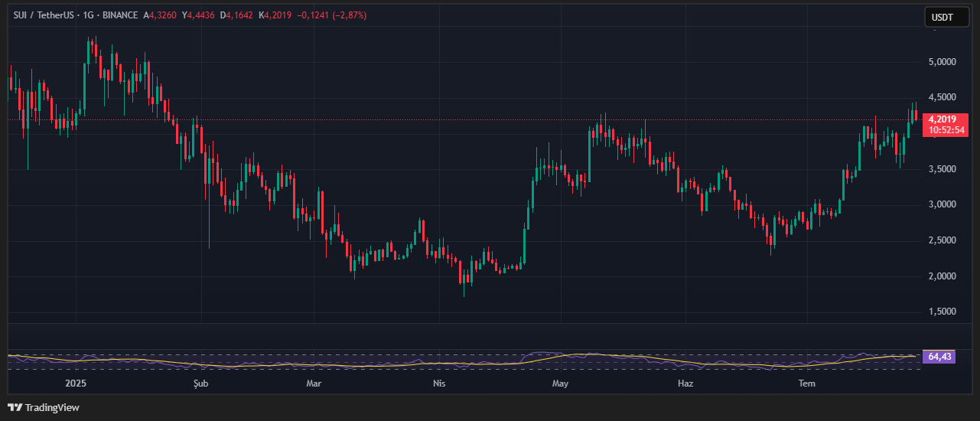Click the RSI value label 64,43
The image size is (980, 421).
click(939, 357)
